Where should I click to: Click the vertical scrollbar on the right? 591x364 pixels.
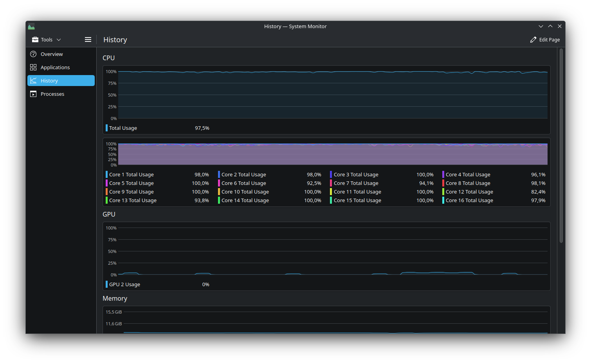click(x=561, y=145)
